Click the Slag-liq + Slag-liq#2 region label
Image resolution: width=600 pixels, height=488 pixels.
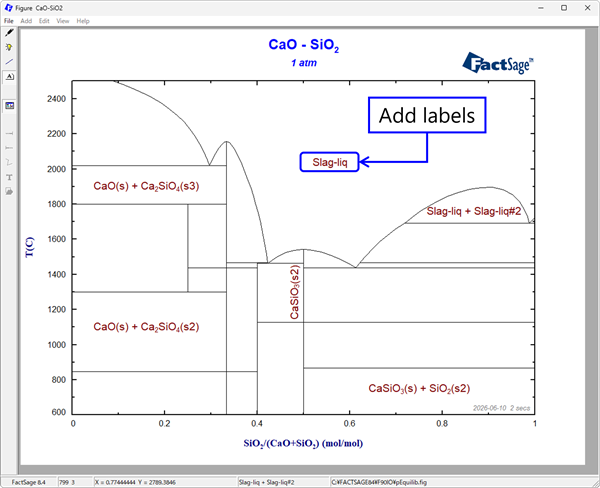[x=474, y=211]
